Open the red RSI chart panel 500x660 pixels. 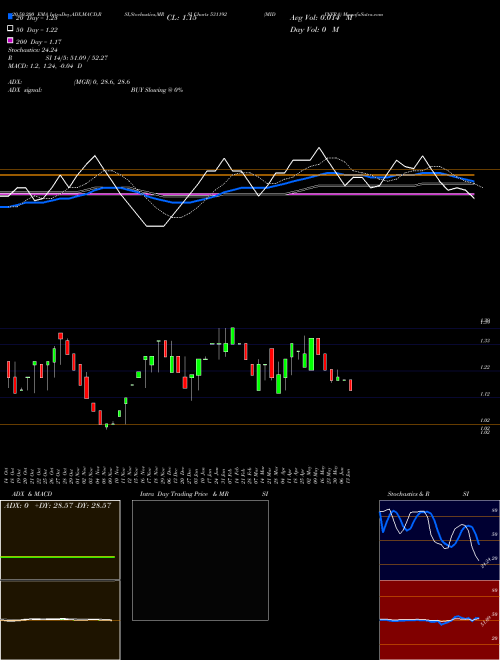pyautogui.click(x=439, y=620)
